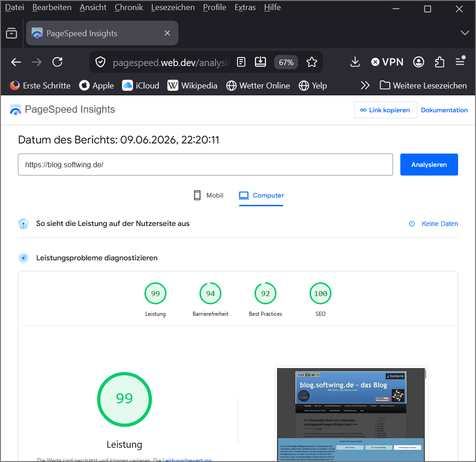This screenshot has height=462, width=476.
Task: Open the Erste Schritte bookmark
Action: point(40,86)
